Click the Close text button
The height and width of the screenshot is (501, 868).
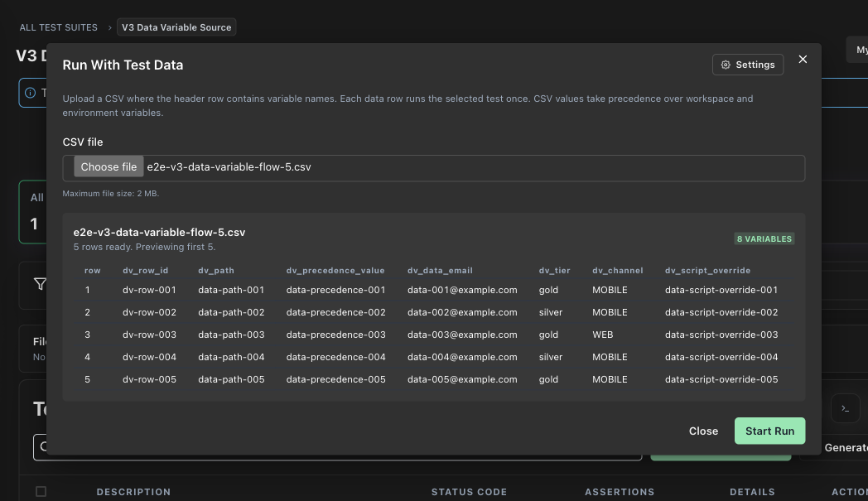(703, 431)
